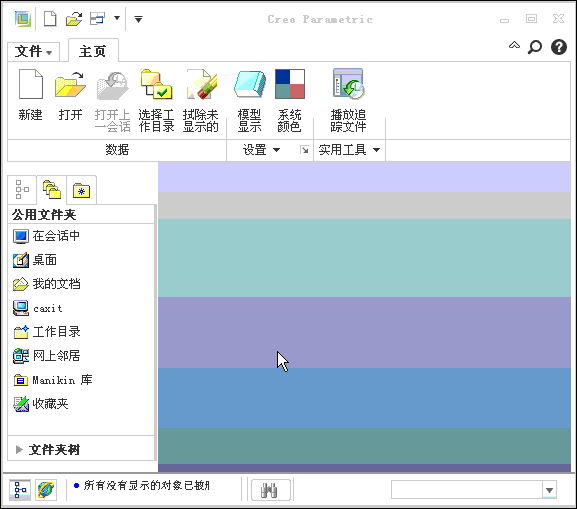Image resolution: width=577 pixels, height=509 pixels.
Task: Click the windows switch icon in quick toolbar
Action: point(98,18)
